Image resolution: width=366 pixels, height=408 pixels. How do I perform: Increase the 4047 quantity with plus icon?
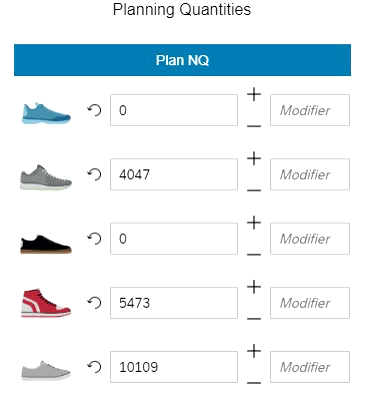[254, 158]
